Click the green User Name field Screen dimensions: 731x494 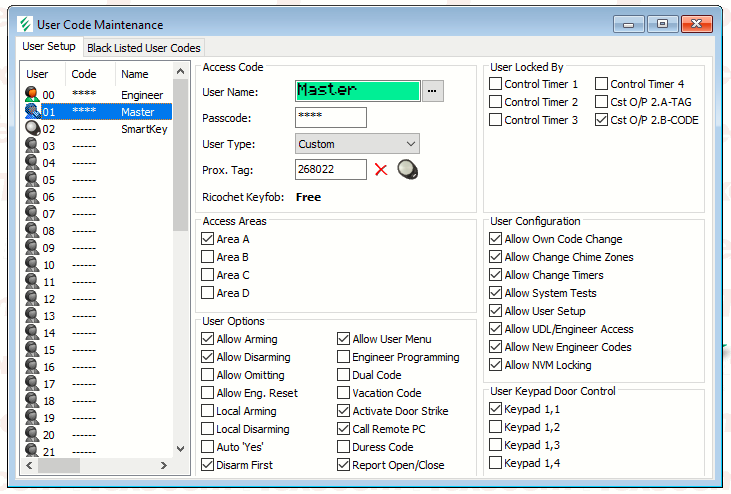click(357, 91)
